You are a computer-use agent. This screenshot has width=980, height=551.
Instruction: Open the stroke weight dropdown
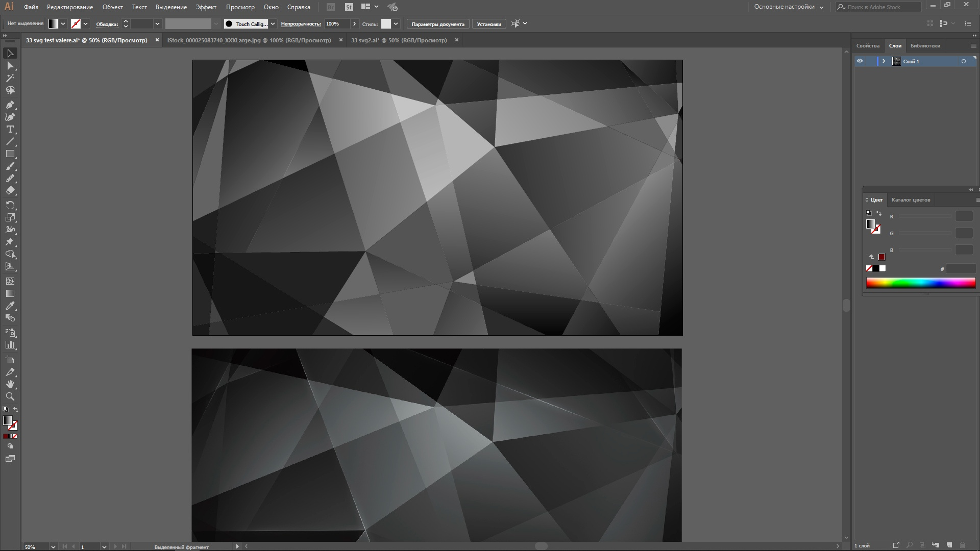pyautogui.click(x=157, y=24)
